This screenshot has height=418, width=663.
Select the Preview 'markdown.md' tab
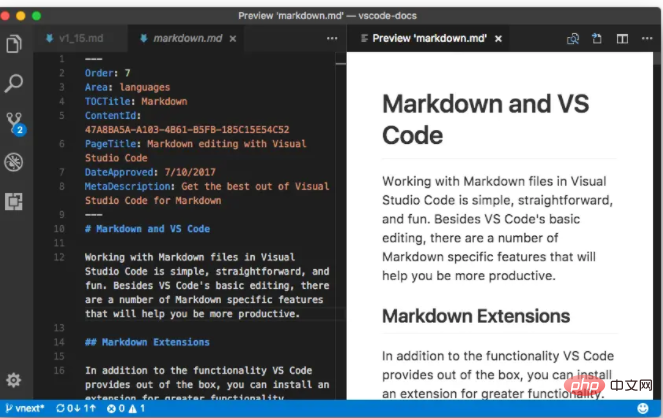point(429,39)
